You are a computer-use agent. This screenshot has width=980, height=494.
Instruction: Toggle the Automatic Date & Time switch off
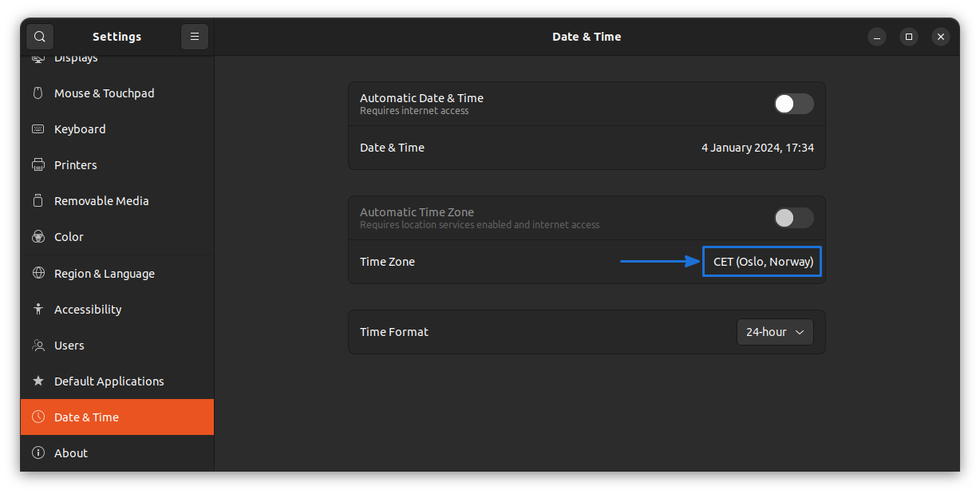(x=793, y=103)
